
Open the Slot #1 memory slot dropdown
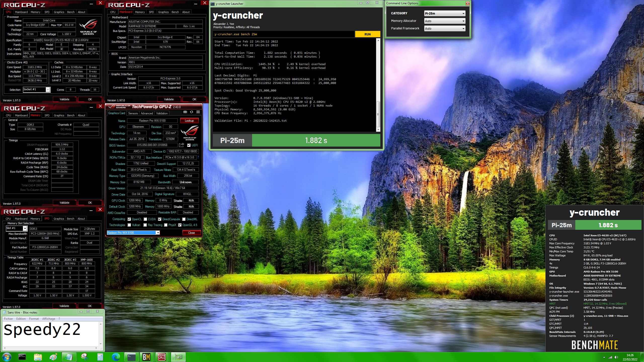click(x=16, y=228)
